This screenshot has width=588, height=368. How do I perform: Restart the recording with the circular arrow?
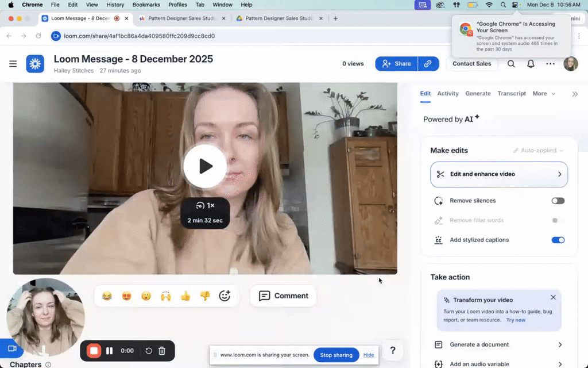click(x=149, y=351)
